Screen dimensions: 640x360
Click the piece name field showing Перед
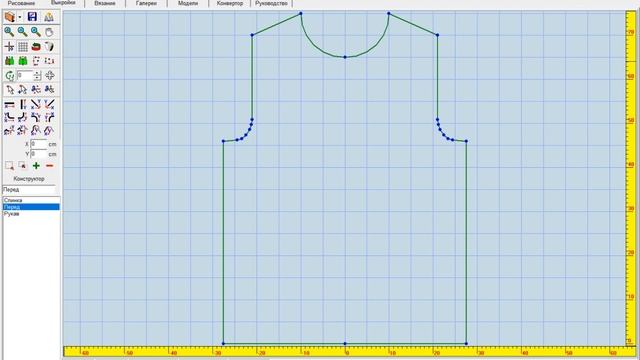tap(29, 190)
